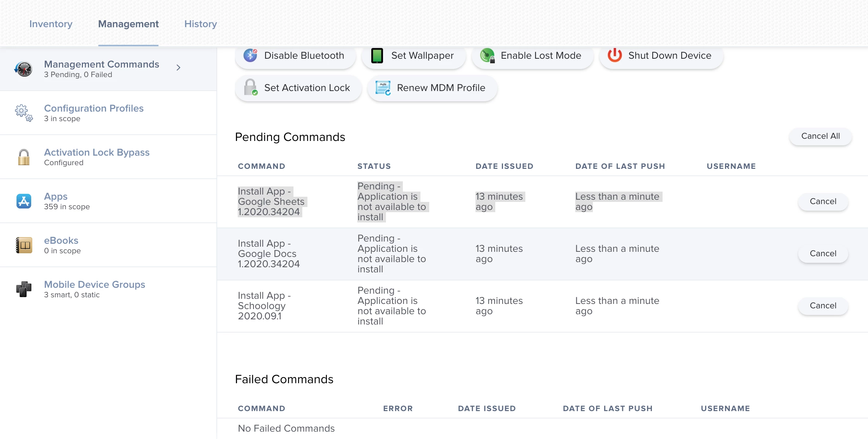Click the Disable Bluetooth icon
The height and width of the screenshot is (439, 868).
(x=251, y=55)
